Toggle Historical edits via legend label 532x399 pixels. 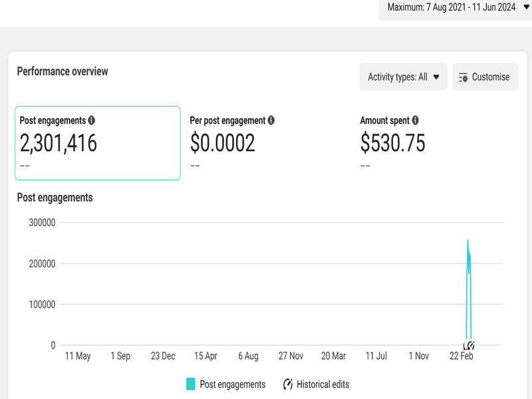pyautogui.click(x=323, y=384)
